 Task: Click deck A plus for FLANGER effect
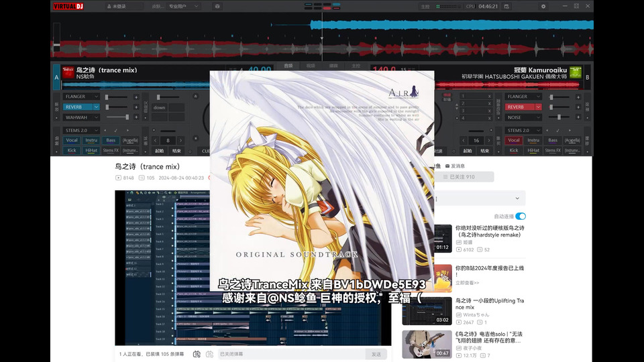pos(136,97)
